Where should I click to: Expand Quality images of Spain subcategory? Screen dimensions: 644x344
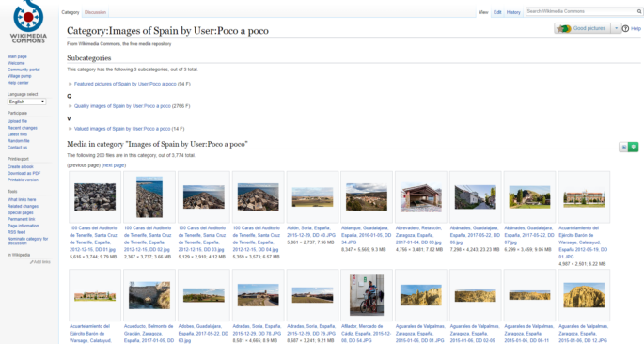pos(71,106)
